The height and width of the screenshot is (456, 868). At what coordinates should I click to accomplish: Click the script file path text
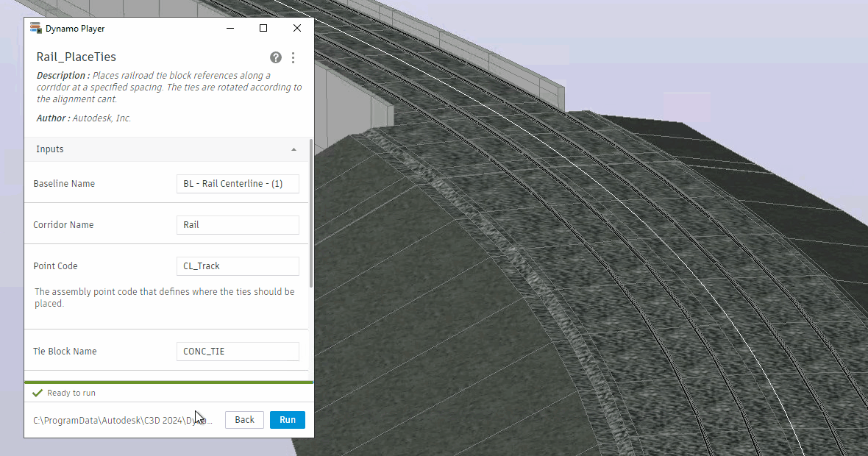tap(122, 421)
